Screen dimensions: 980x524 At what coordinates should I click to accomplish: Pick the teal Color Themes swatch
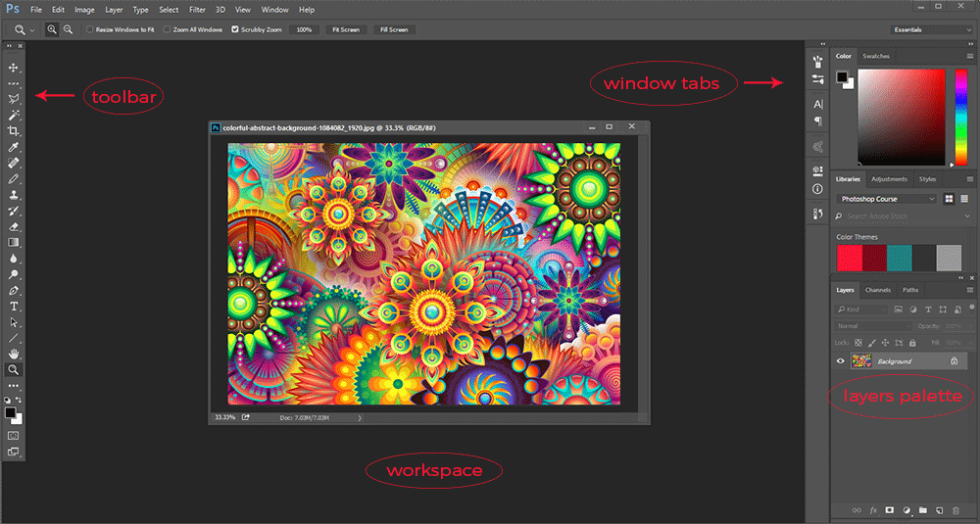tap(900, 258)
